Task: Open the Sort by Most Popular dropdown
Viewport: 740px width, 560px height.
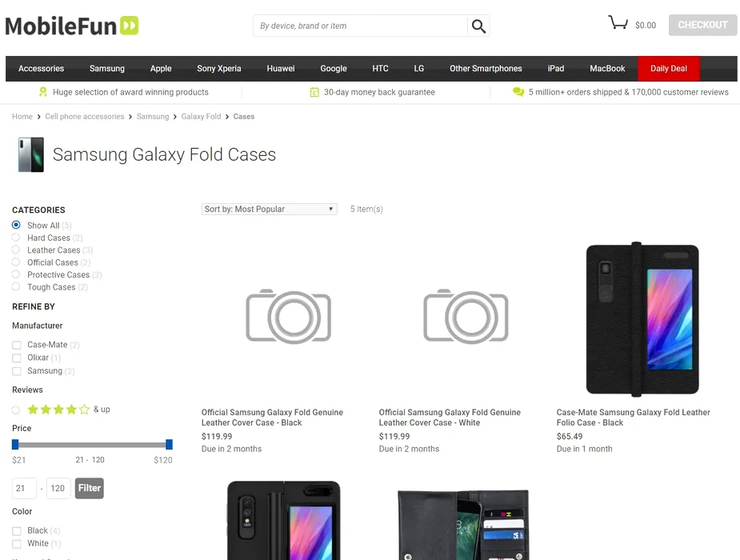Action: pyautogui.click(x=269, y=210)
